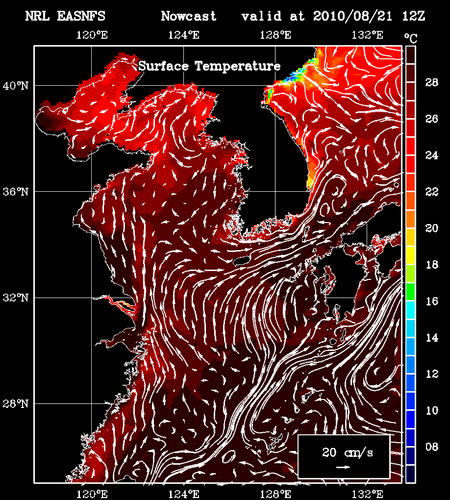
Task: Click the Surface Temperature title
Action: point(209,66)
